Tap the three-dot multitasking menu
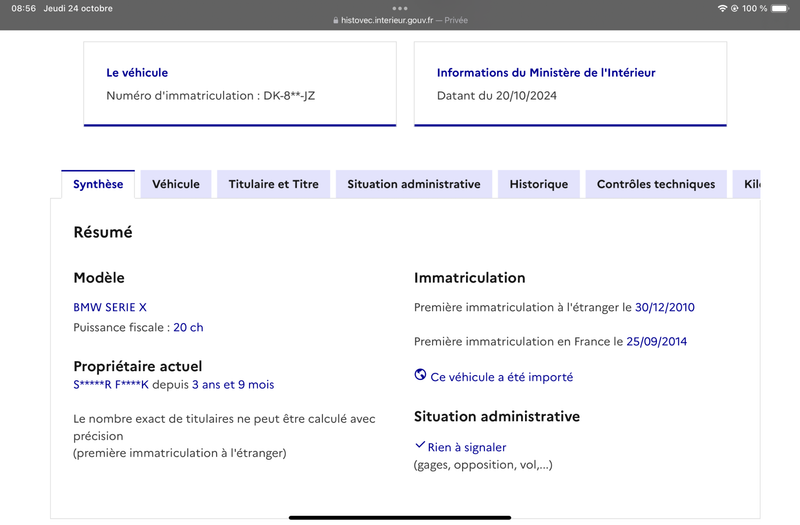 coord(400,8)
